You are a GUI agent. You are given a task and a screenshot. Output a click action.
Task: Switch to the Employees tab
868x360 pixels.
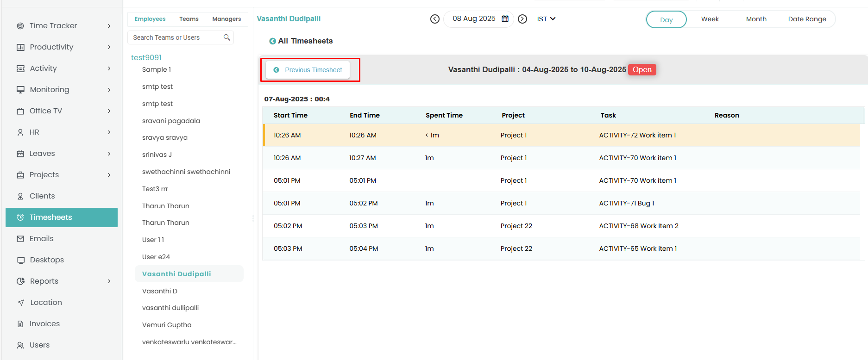click(x=150, y=19)
